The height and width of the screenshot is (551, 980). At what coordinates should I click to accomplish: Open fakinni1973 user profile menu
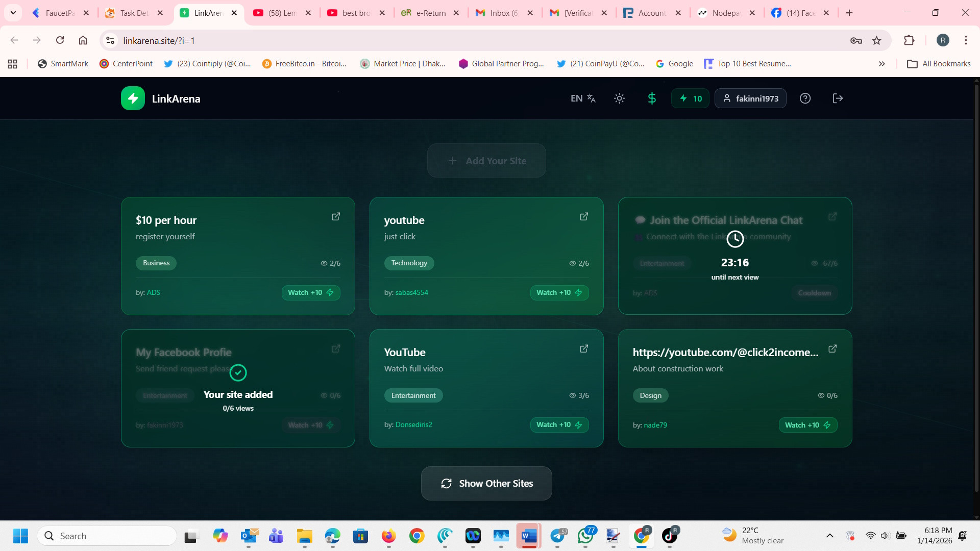(750, 98)
